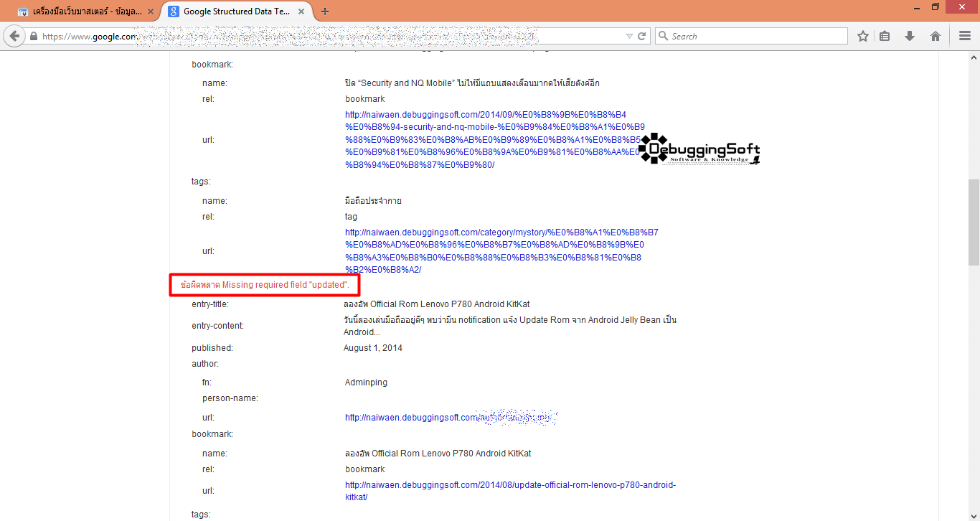980x521 pixels.
Task: Click the entry-title label
Action: pos(210,304)
